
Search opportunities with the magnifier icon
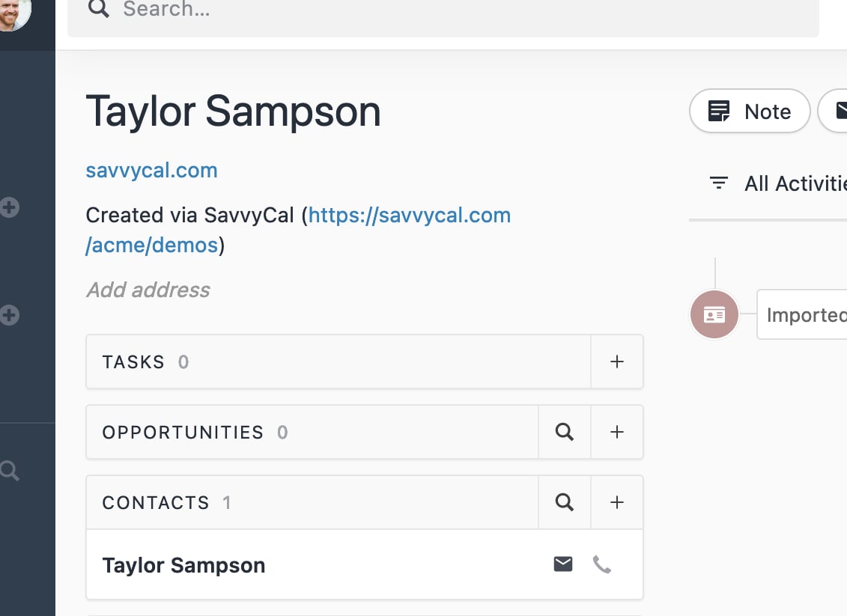tap(565, 432)
